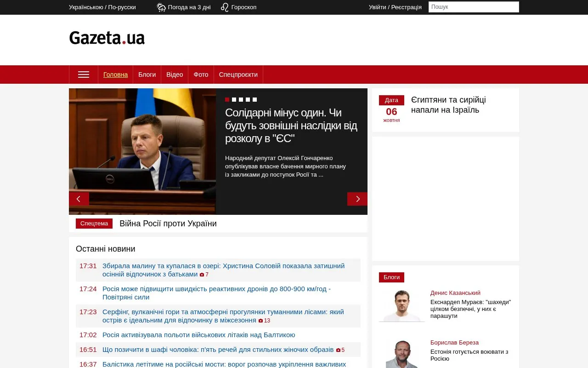
Task: Open news about реактивних дронів speed
Action: tap(216, 293)
